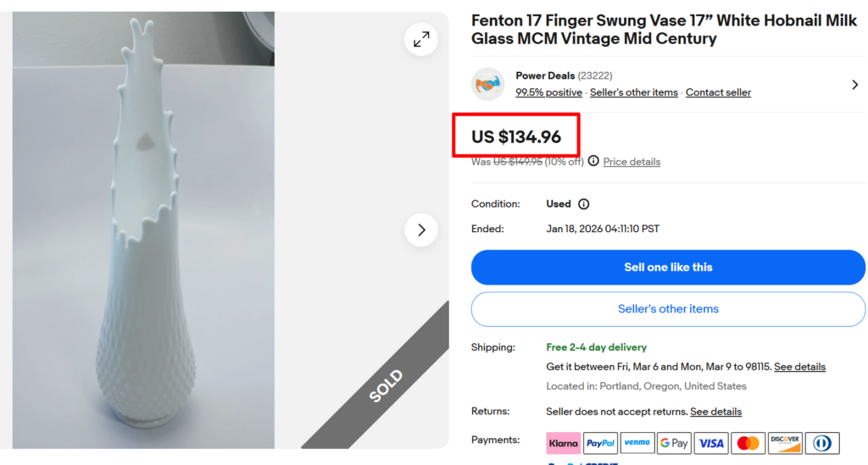
Task: Show the next product photo
Action: (421, 230)
